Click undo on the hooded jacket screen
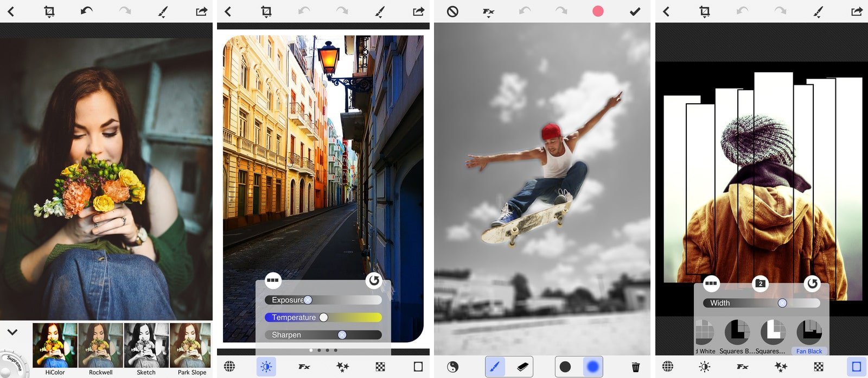The image size is (868, 378). point(742,11)
